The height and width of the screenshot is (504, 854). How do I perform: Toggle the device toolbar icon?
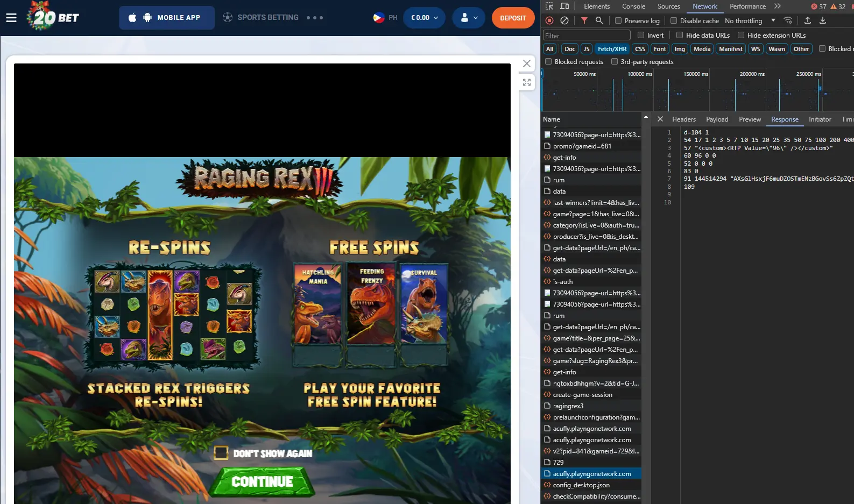pyautogui.click(x=564, y=6)
